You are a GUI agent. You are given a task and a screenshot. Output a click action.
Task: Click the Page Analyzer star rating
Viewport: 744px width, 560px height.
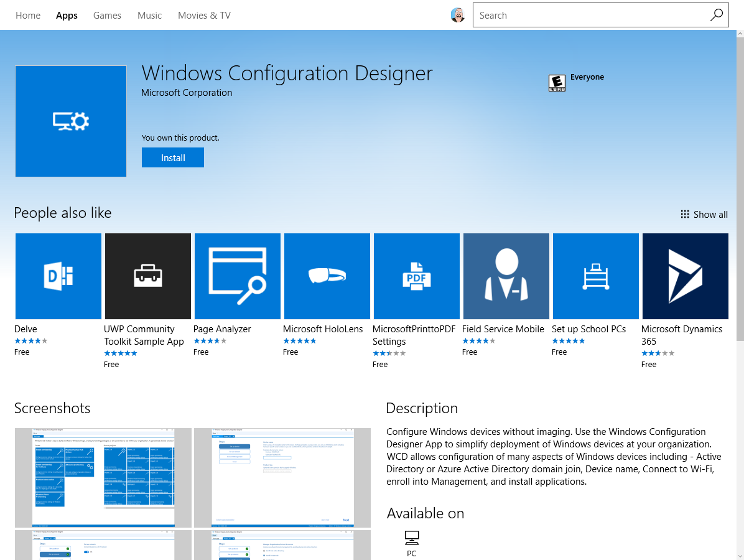[x=210, y=341]
